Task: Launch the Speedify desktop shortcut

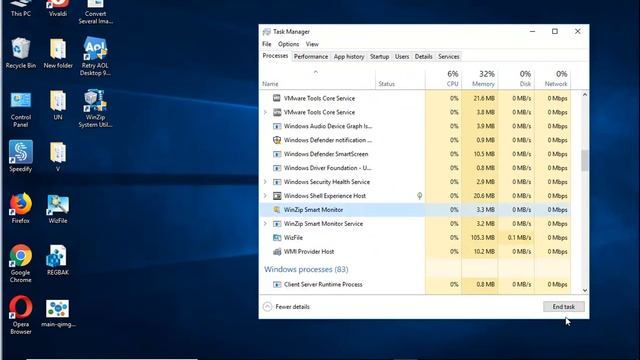Action: (20, 156)
